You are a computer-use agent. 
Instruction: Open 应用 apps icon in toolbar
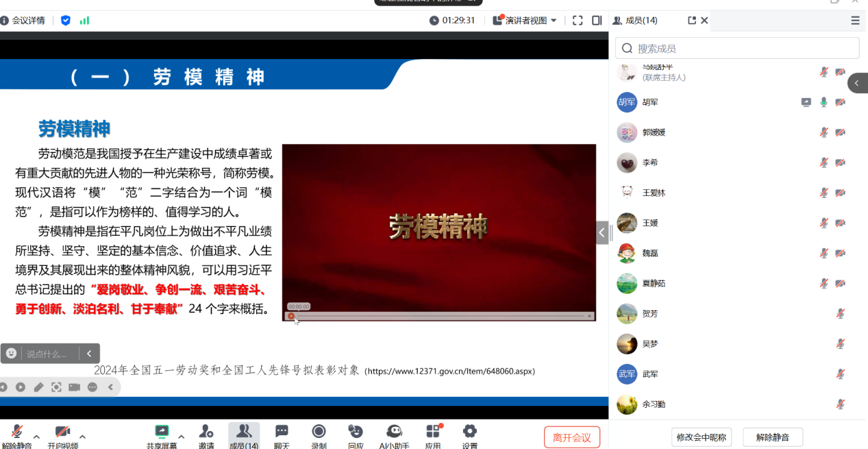tap(433, 432)
